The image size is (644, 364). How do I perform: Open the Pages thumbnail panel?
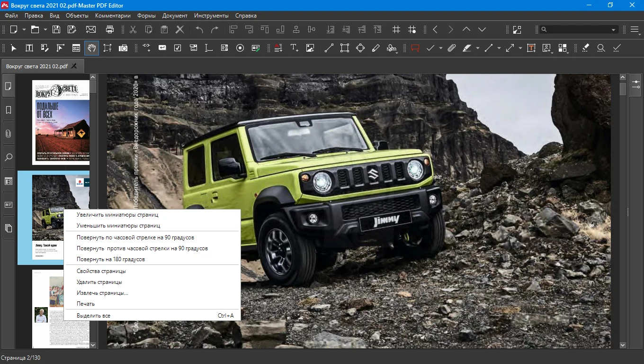(9, 86)
